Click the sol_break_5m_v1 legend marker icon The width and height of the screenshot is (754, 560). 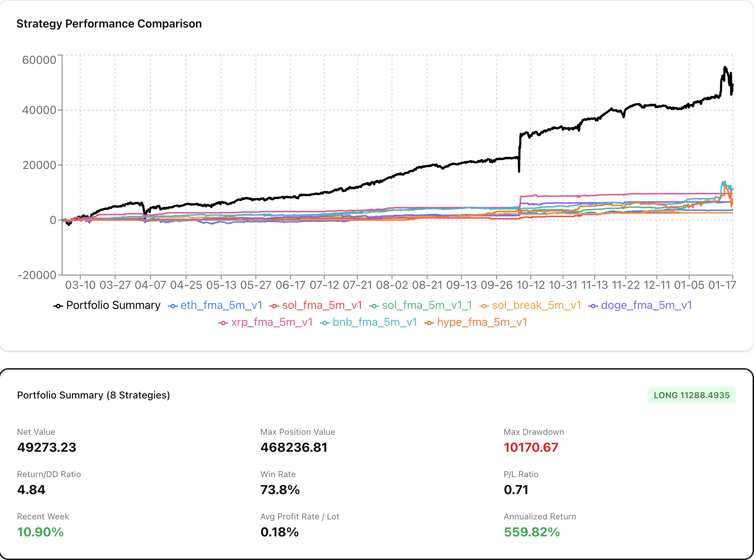click(484, 306)
